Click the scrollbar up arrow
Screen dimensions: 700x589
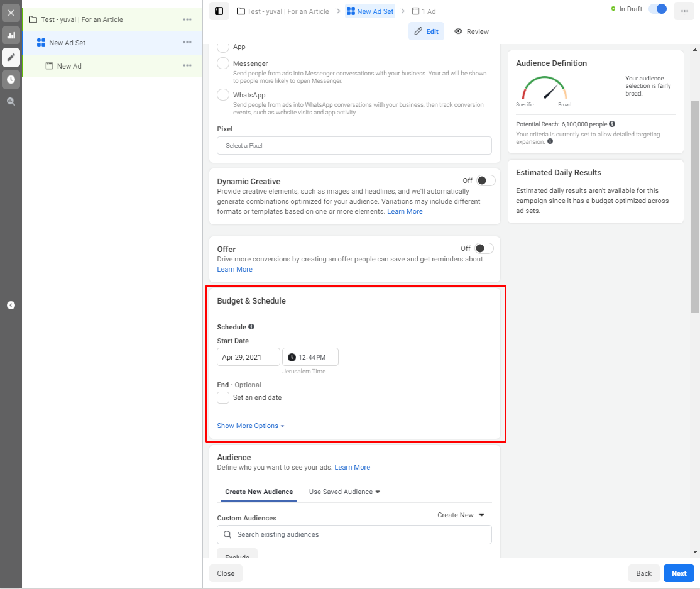695,49
